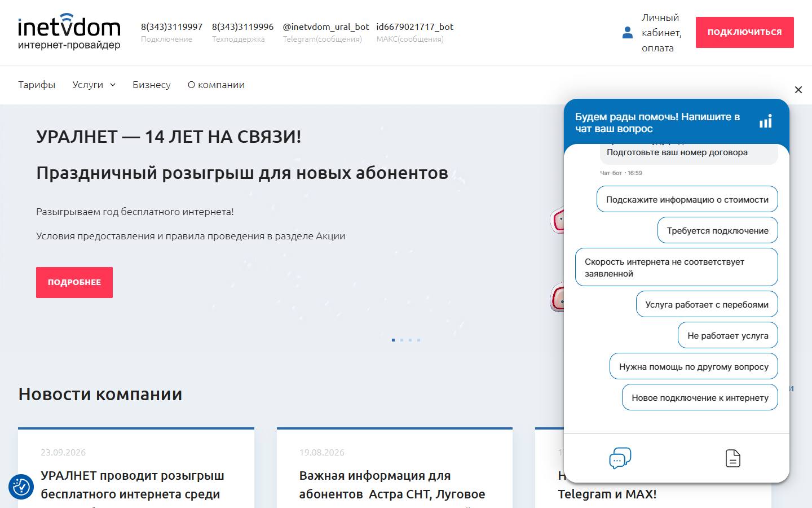Click chat header 'Будем рады помочь!' text
The image size is (812, 508).
[657, 122]
